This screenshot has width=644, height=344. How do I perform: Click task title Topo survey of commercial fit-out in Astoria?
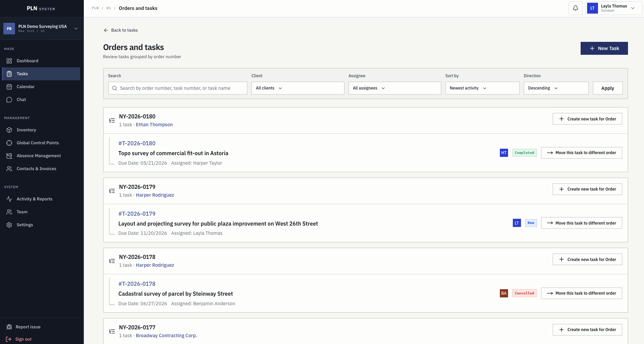[173, 153]
